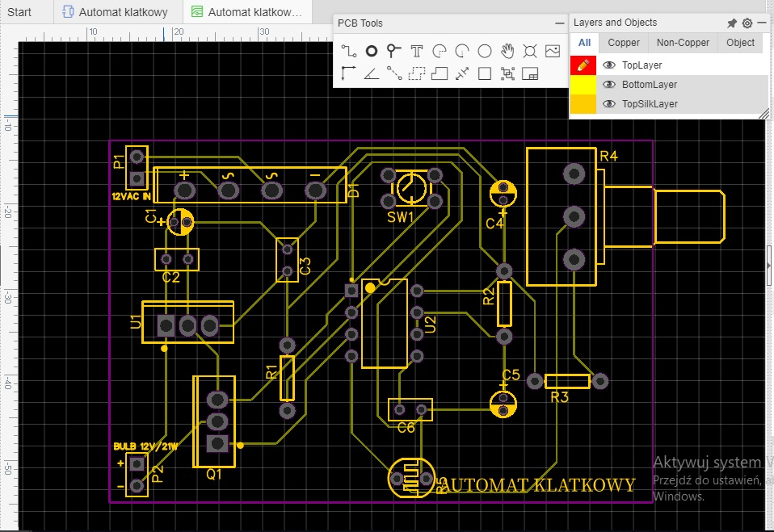Select the U2 designator label
774x532 pixels.
pos(430,325)
